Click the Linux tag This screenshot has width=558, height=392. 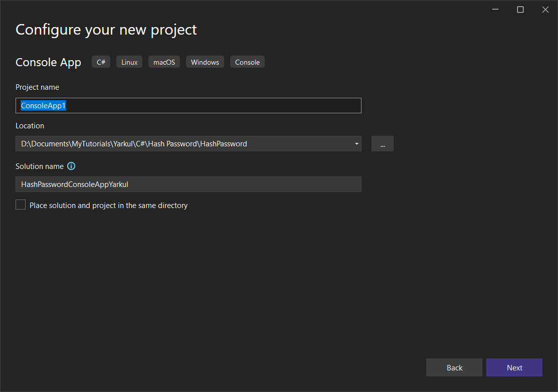tap(129, 62)
